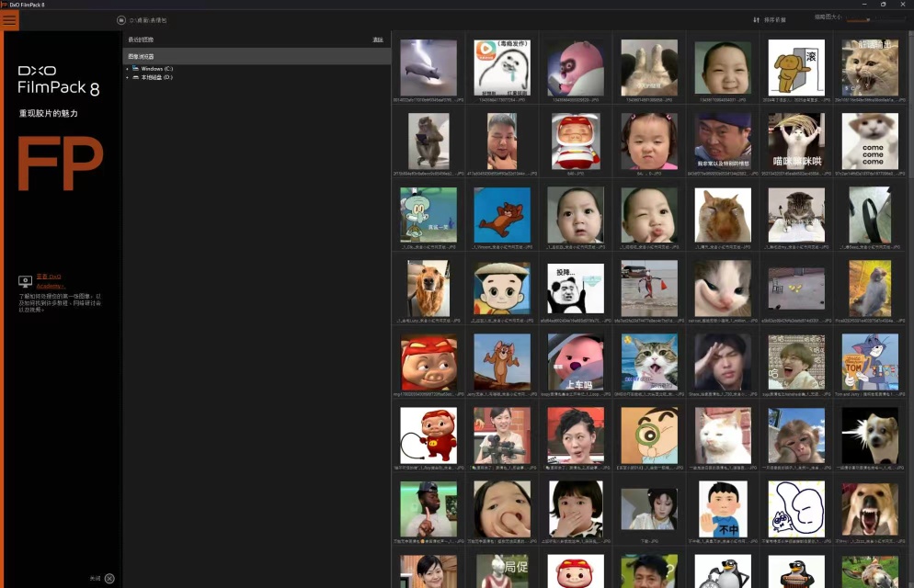Open the Squidward thumbnail
The image size is (914, 588).
[x=428, y=215]
